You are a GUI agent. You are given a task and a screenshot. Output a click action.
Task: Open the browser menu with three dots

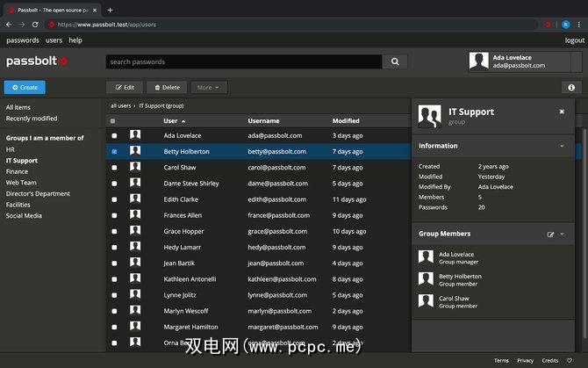pos(579,25)
